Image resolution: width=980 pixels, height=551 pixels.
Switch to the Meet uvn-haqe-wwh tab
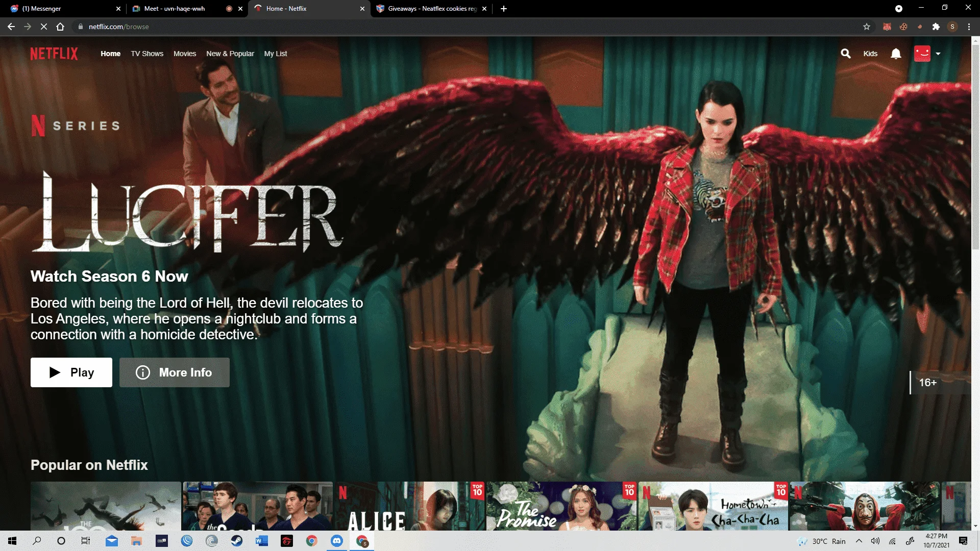[186, 9]
